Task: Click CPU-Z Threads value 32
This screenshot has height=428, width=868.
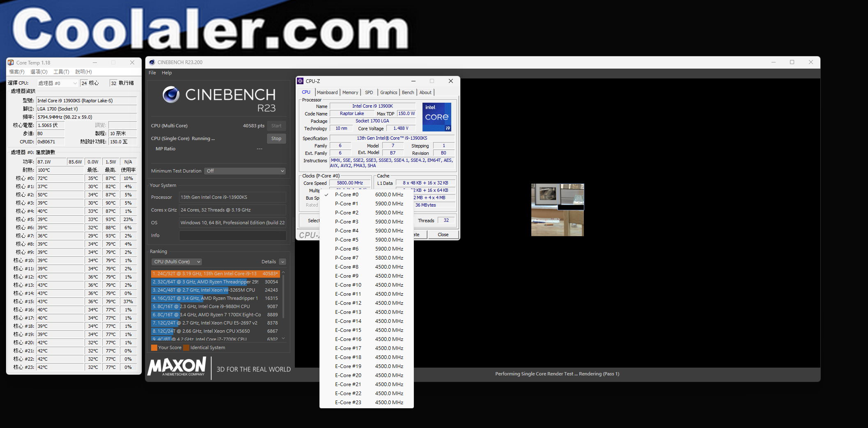Action: coord(446,221)
